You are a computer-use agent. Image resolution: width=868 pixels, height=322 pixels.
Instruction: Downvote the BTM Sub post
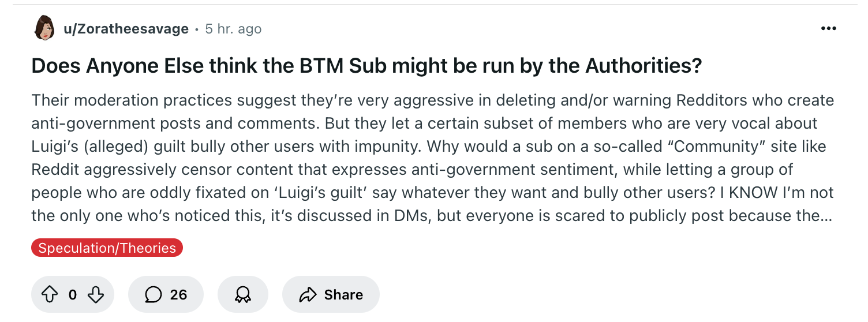coord(95,295)
